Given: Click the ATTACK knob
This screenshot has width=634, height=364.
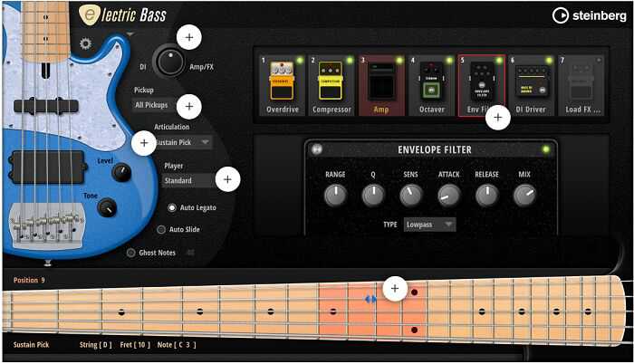Looking at the screenshot, I should pos(449,195).
